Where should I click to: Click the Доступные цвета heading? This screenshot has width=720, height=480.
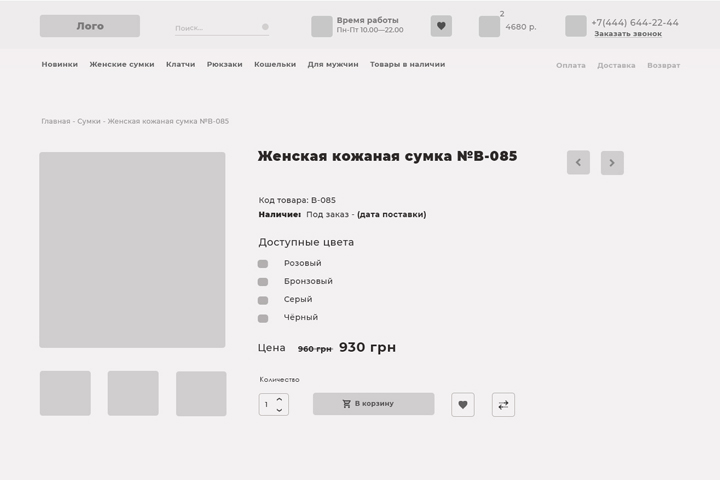click(x=306, y=243)
